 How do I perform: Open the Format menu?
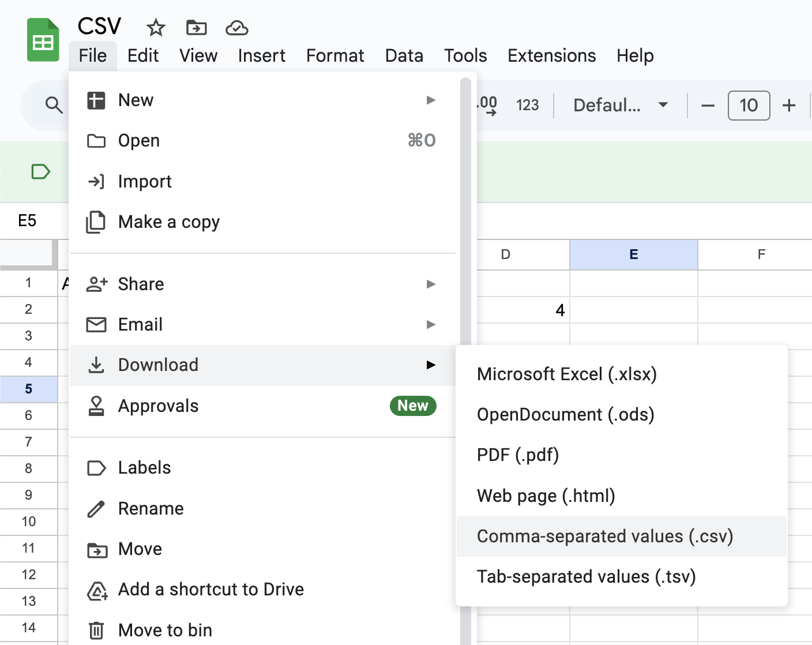coord(335,55)
